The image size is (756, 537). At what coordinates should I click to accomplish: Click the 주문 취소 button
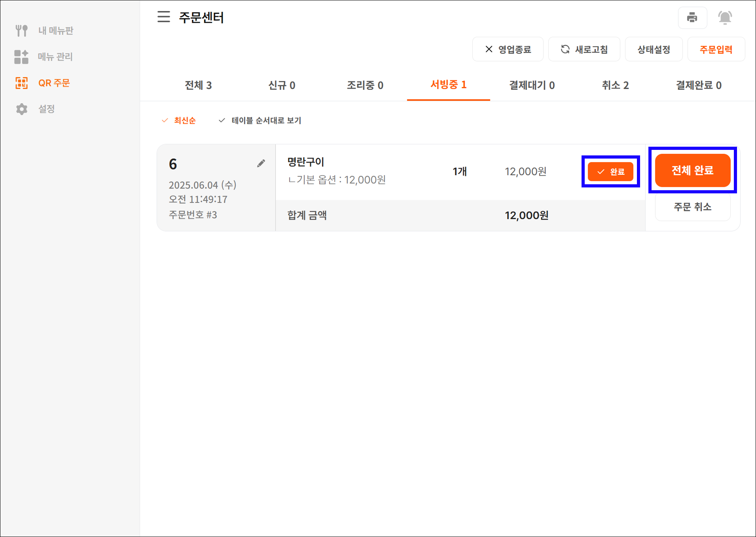(x=693, y=207)
